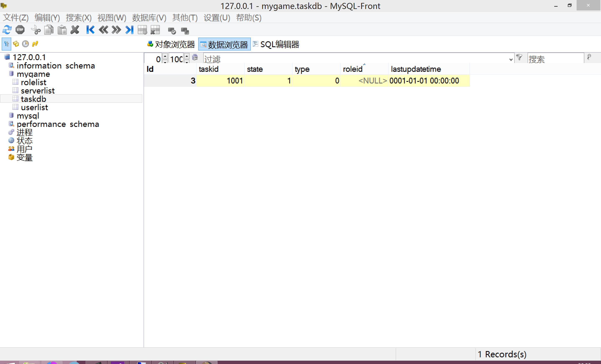The height and width of the screenshot is (364, 601).
Task: Open the filter history dropdown arrow
Action: (x=511, y=59)
